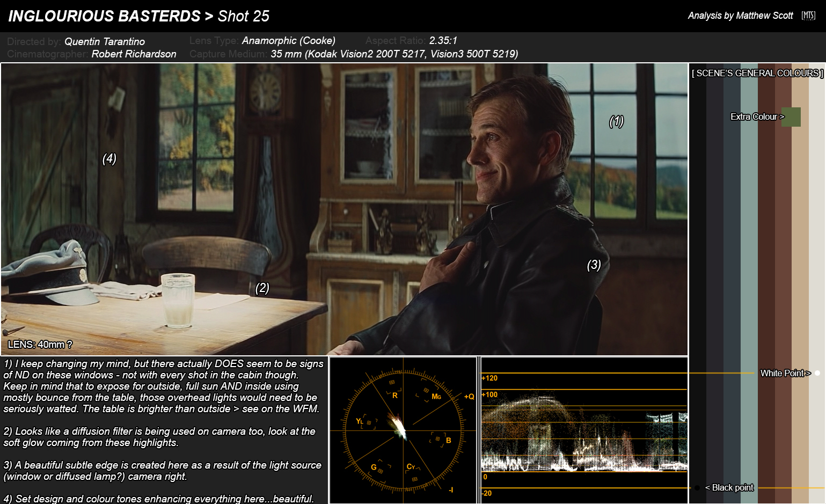Click capture medium '35 mm (Kodak Vision2...' text
This screenshot has width=826, height=504.
coord(394,54)
